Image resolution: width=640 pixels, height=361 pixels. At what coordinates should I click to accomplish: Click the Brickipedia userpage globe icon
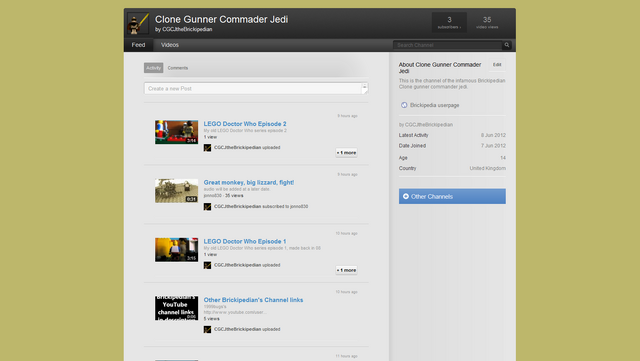tap(404, 105)
